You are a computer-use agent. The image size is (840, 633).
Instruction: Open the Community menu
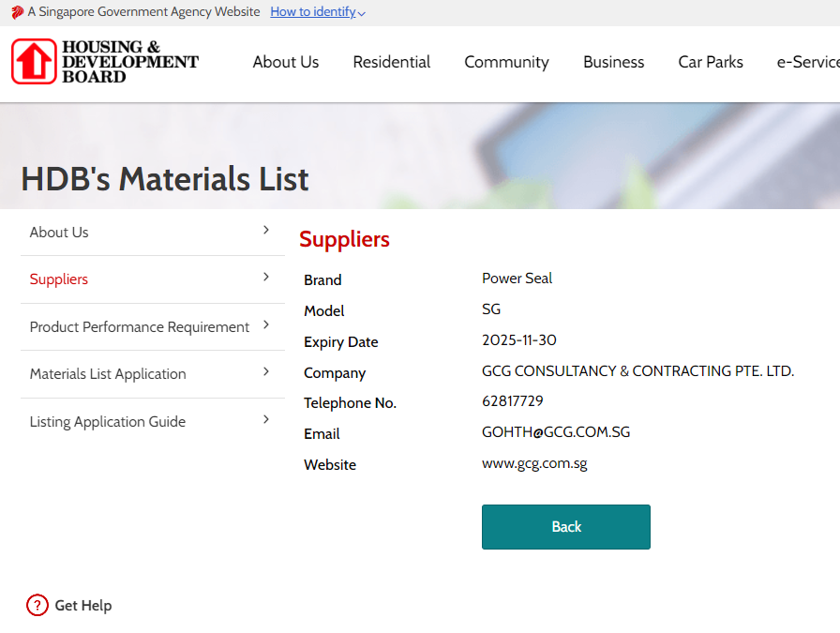pos(506,63)
